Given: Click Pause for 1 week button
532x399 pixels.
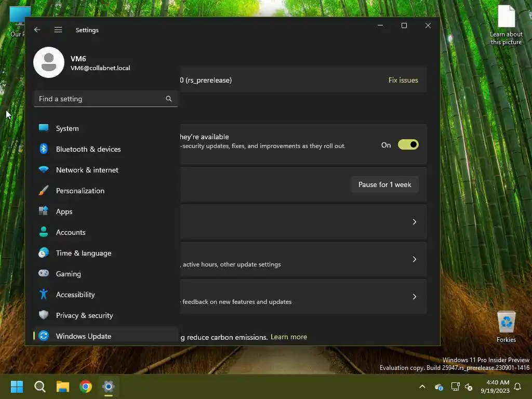Looking at the screenshot, I should tap(385, 184).
